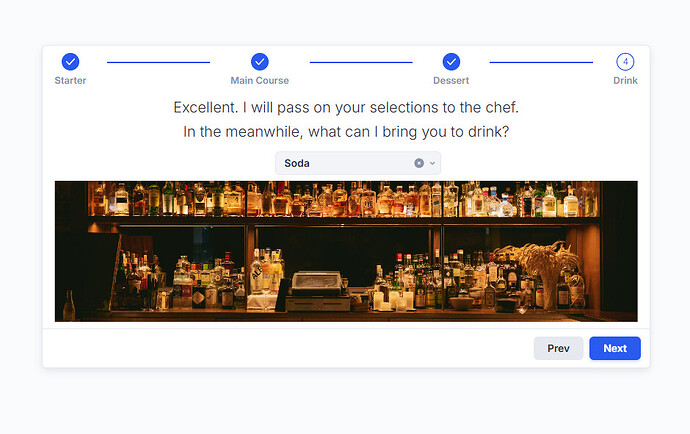Viewport: 690px width, 434px height.
Task: Click the bar shelf photo
Action: click(x=346, y=251)
